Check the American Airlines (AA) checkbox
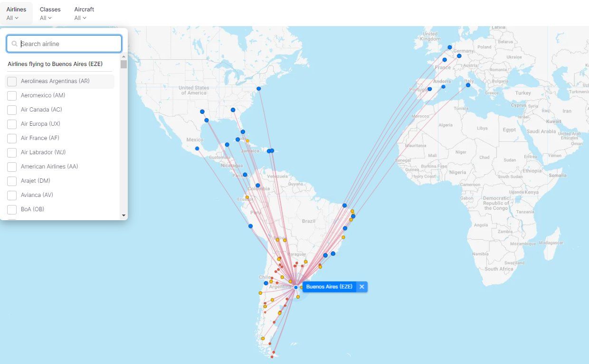This screenshot has width=589, height=364. tap(12, 167)
